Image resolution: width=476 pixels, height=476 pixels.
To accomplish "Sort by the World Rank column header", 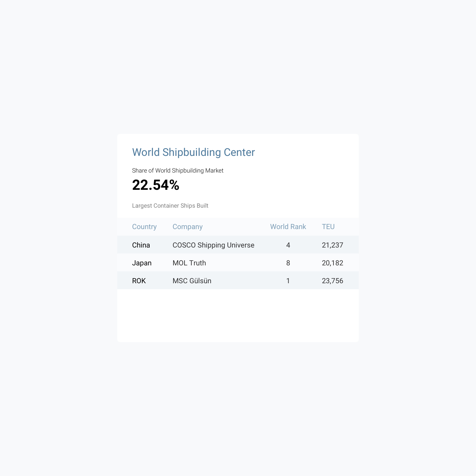I will point(288,227).
